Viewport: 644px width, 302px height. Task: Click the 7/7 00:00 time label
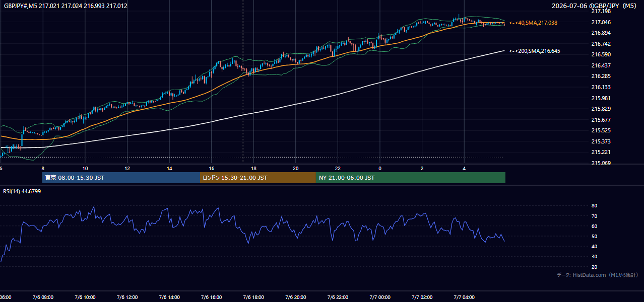pos(380,297)
